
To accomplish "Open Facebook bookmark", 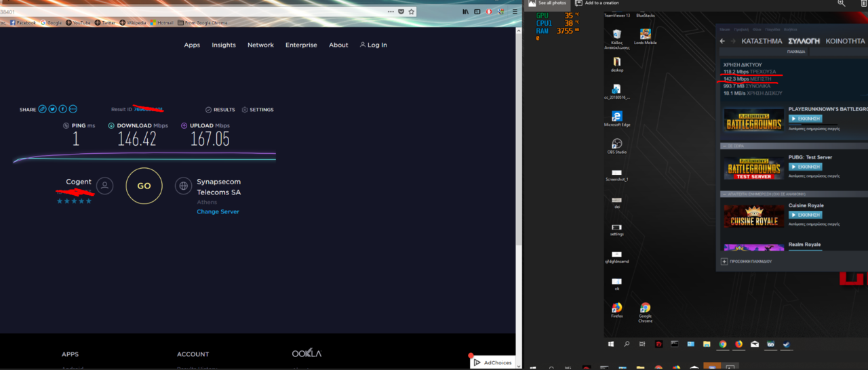I will click(x=23, y=22).
